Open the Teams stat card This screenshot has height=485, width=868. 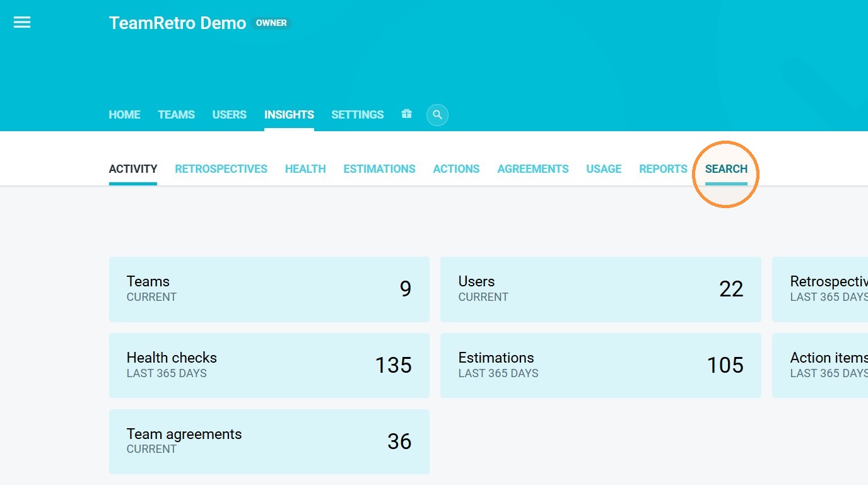coord(269,289)
